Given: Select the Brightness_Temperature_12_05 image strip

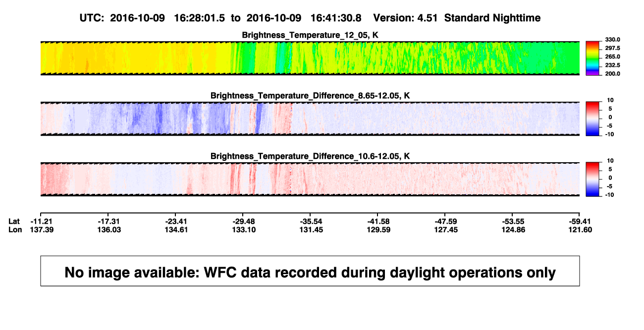Looking at the screenshot, I should click(x=310, y=58).
